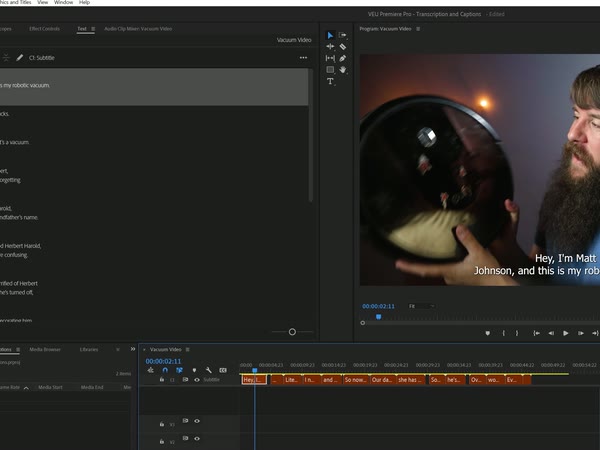Expand hidden panel tabs with double chevron
Viewport: 600px width, 450px height.
click(x=133, y=349)
